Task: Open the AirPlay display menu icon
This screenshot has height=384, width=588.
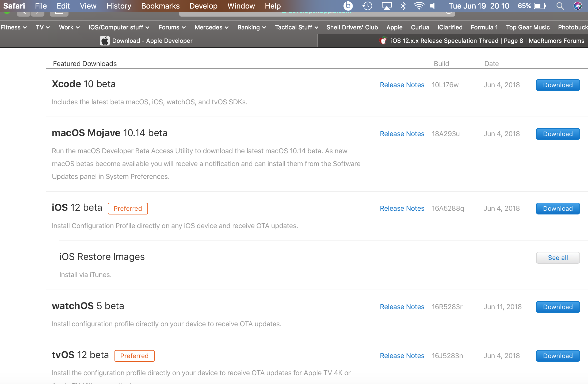Action: pos(386,6)
